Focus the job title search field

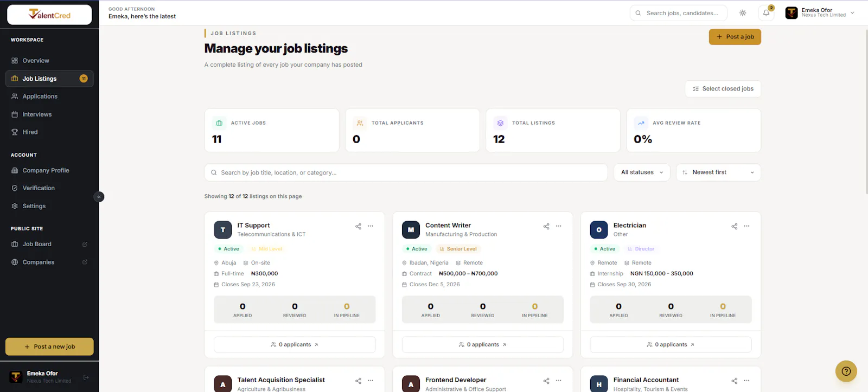pyautogui.click(x=406, y=172)
